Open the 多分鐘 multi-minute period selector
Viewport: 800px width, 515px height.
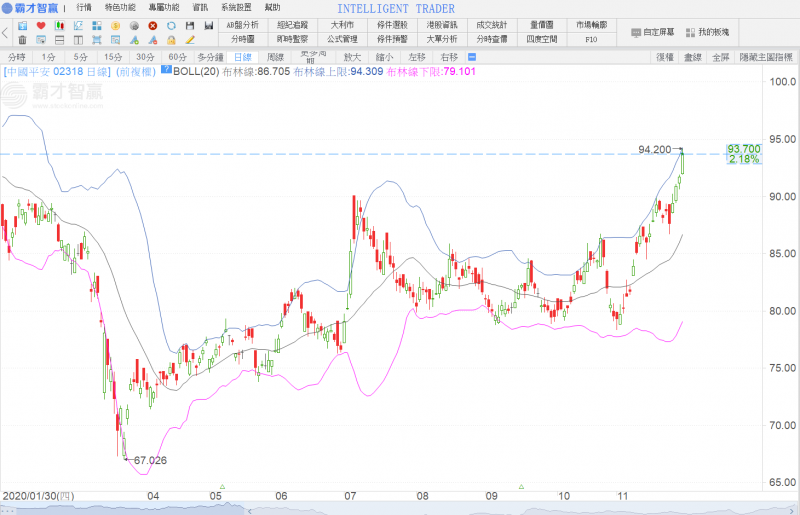(211, 57)
